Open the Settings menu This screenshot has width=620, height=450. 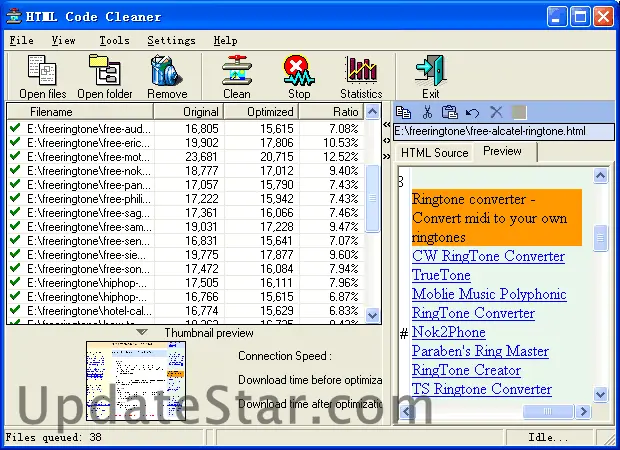coord(171,40)
